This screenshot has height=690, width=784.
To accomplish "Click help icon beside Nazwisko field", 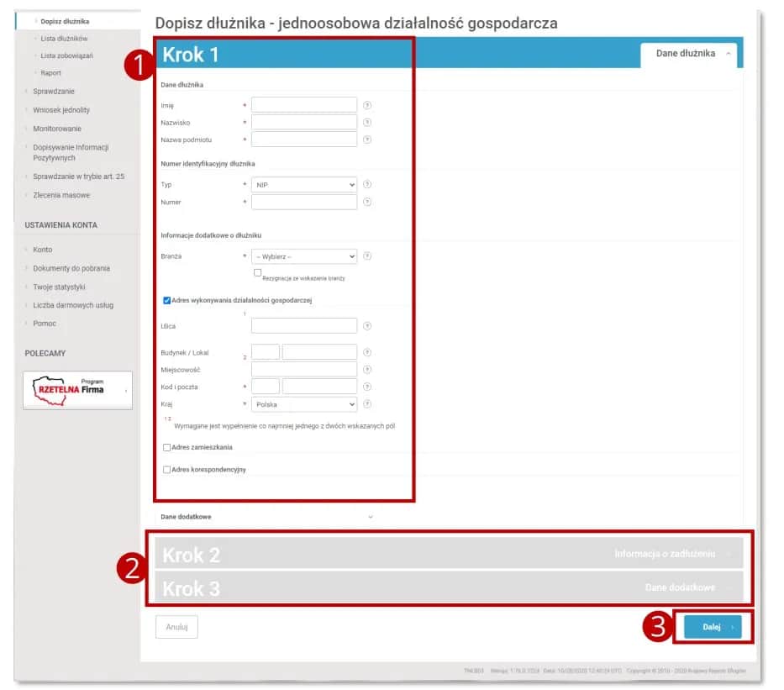I will point(367,123).
